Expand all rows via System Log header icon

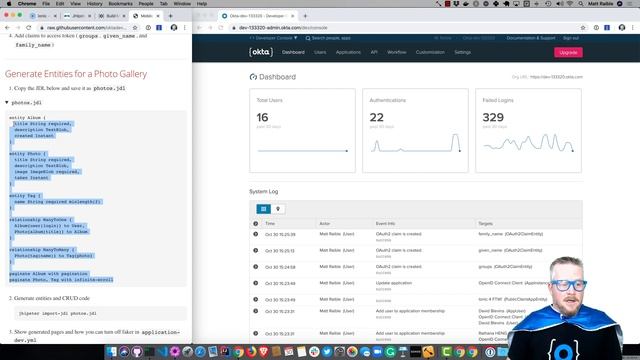(x=256, y=224)
